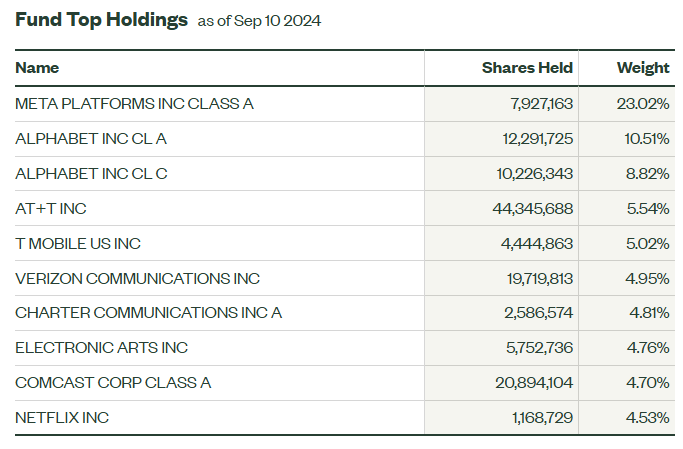Click CHARTER COMMUNICATIONS INC A holding
This screenshot has width=683, height=449.
point(148,313)
